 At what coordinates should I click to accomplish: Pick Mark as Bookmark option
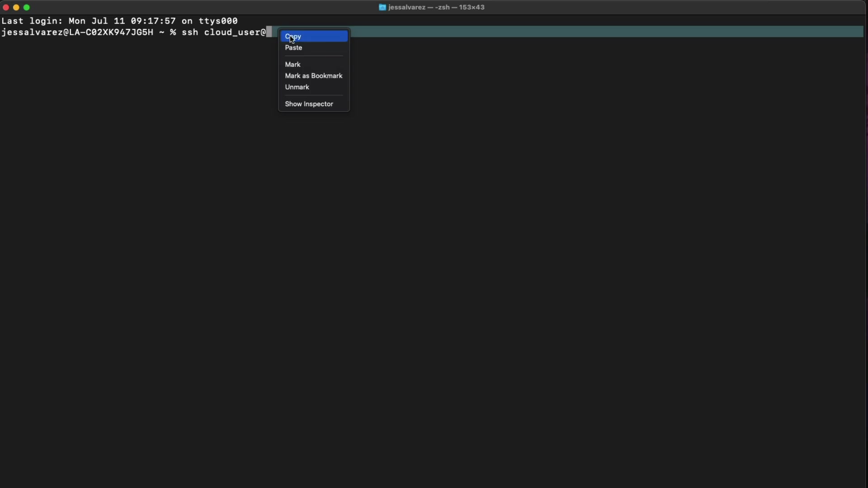point(314,76)
